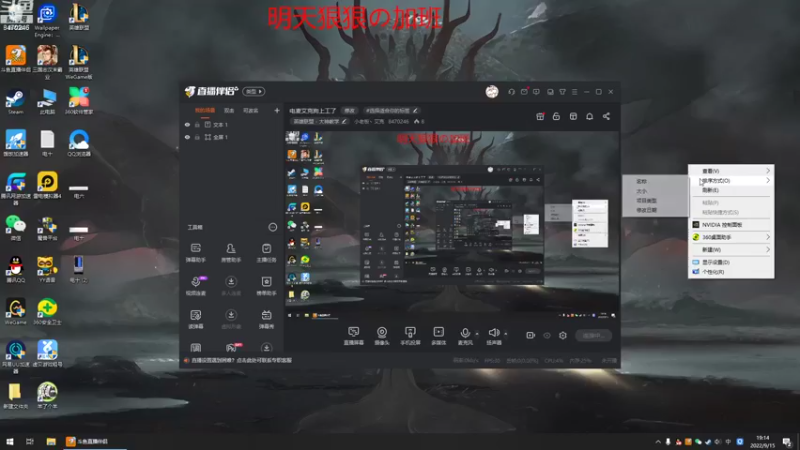
Task: Add a new scene with the plus icon
Action: [x=277, y=110]
